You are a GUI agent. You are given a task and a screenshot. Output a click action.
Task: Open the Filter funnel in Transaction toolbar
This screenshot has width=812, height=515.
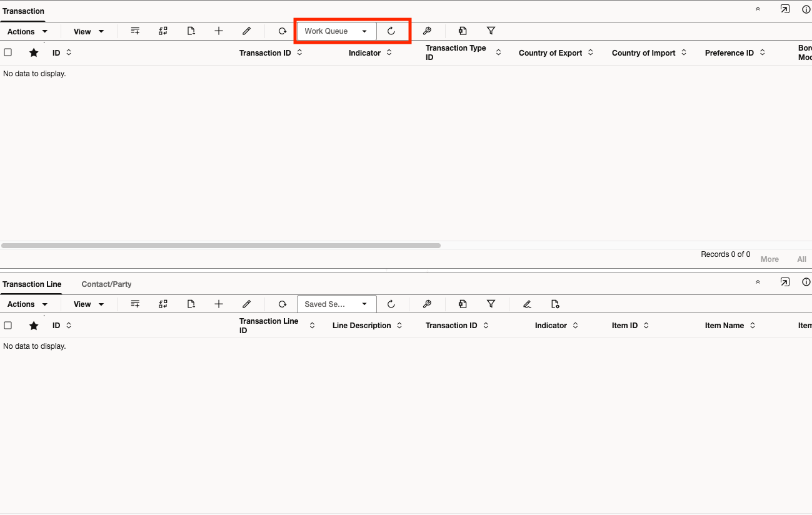pos(491,31)
